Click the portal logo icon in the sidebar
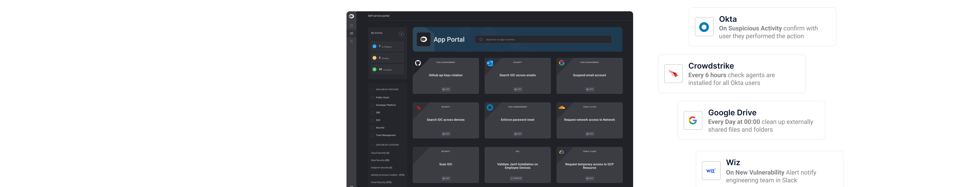 click(x=351, y=16)
